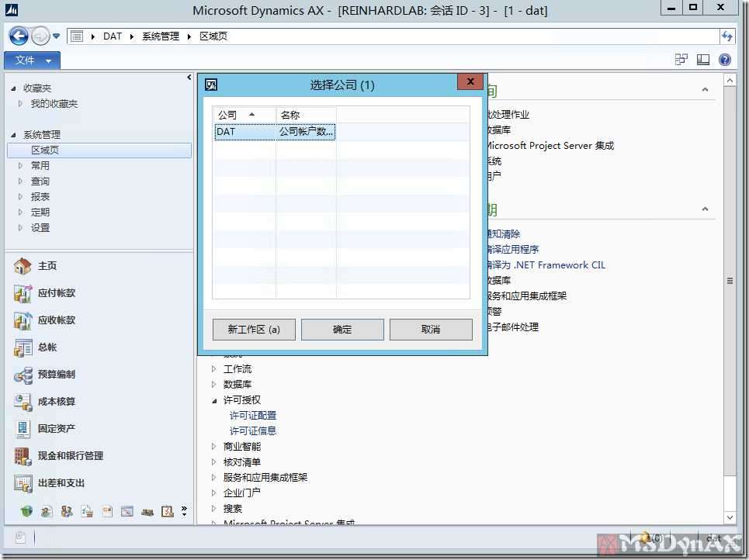Collapse the upper green section chevron
This screenshot has height=560, width=749.
tap(705, 89)
